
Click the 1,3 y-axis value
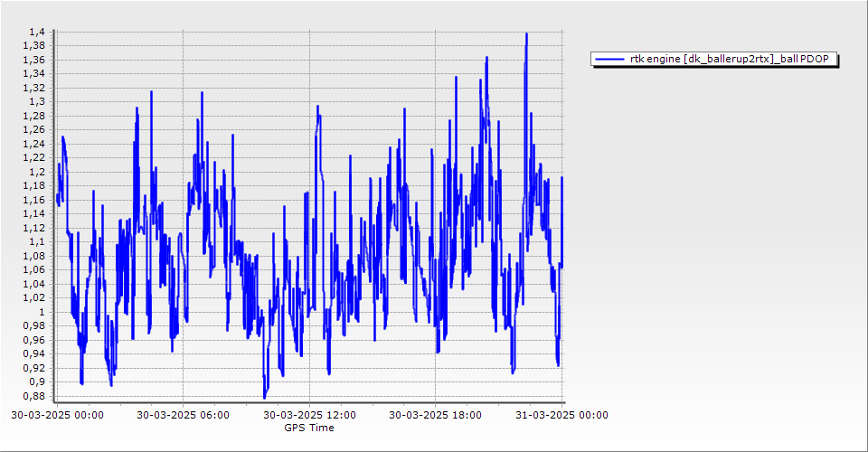click(x=38, y=102)
